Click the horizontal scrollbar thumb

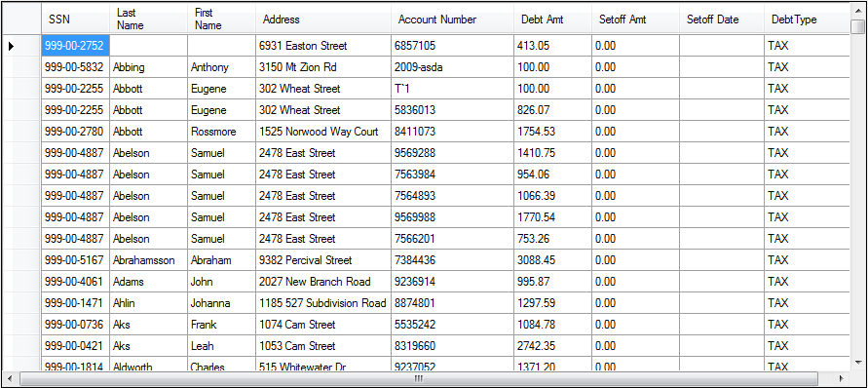tap(419, 378)
